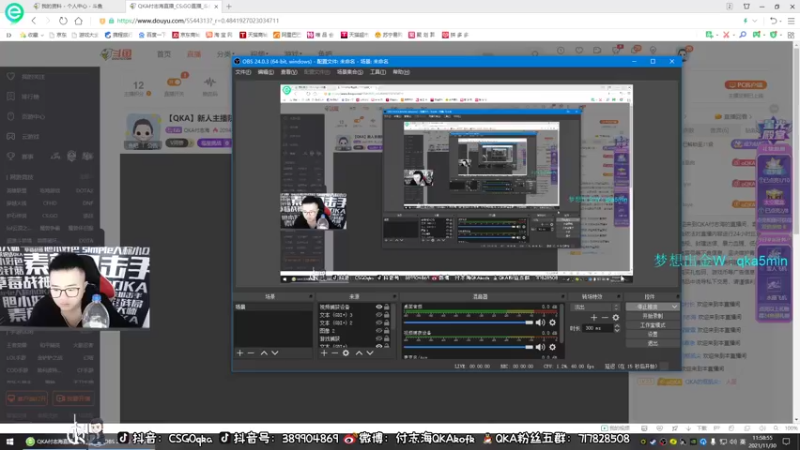Toggle lock on 文本 (GDI+) 2 source
This screenshot has height=450, width=800.
(x=387, y=323)
